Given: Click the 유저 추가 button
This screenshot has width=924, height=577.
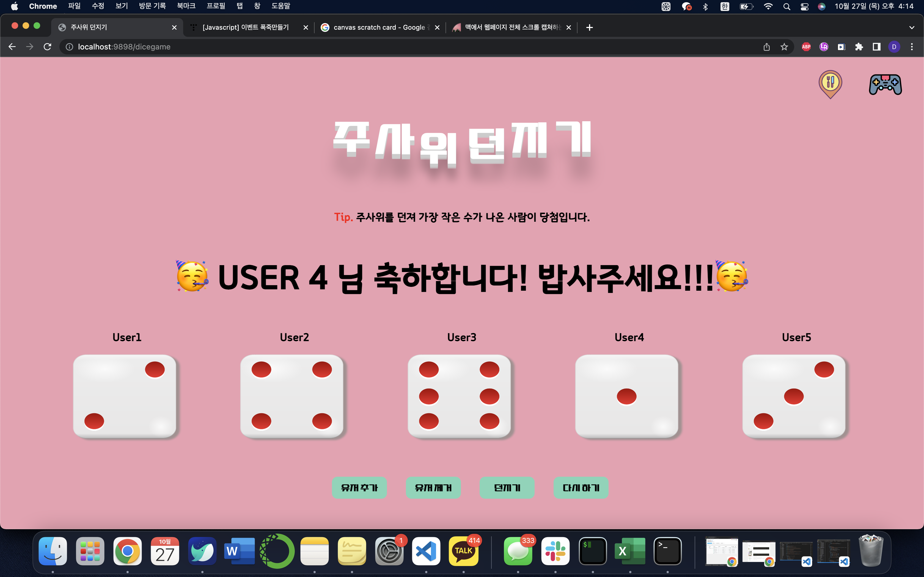Looking at the screenshot, I should (359, 487).
